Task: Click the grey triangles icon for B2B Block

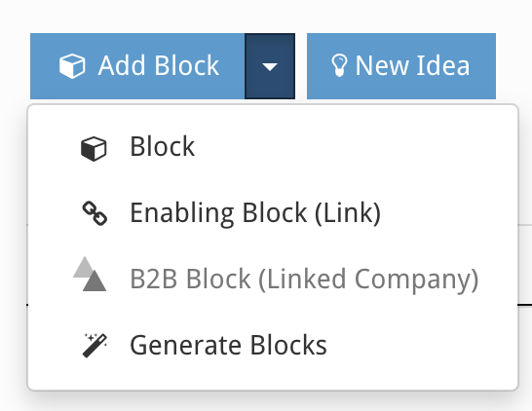Action: pyautogui.click(x=90, y=274)
